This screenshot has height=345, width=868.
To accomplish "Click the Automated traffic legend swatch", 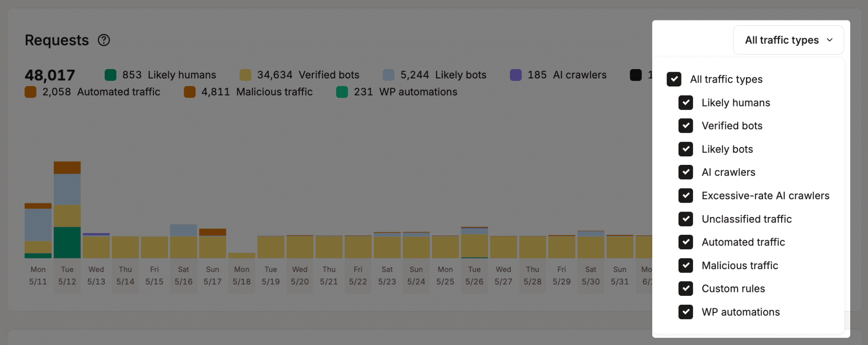I will (x=31, y=92).
